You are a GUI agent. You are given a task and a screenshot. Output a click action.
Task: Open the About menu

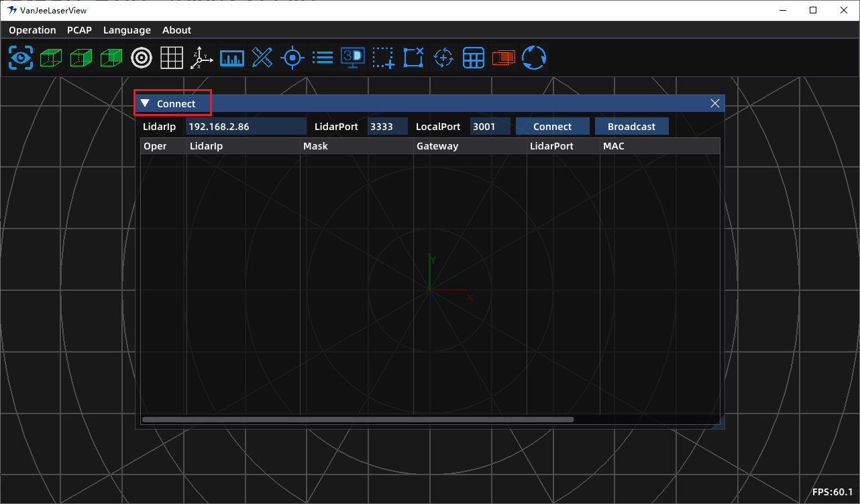[176, 30]
